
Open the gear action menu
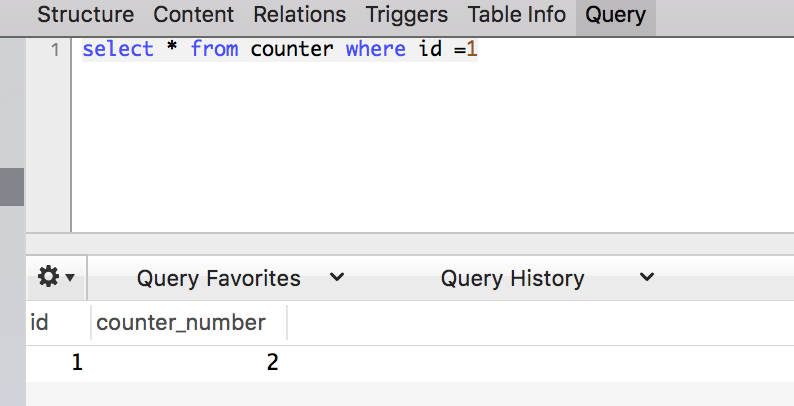56,277
